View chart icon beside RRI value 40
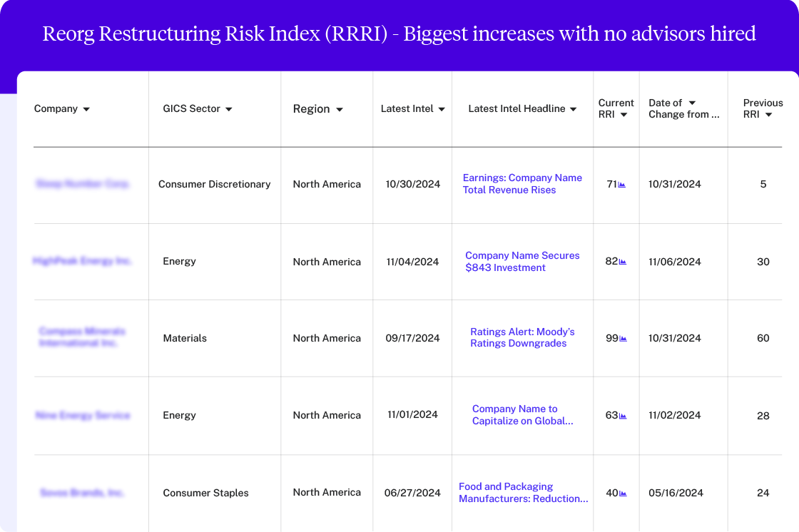Viewport: 799px width, 532px height. tap(623, 493)
